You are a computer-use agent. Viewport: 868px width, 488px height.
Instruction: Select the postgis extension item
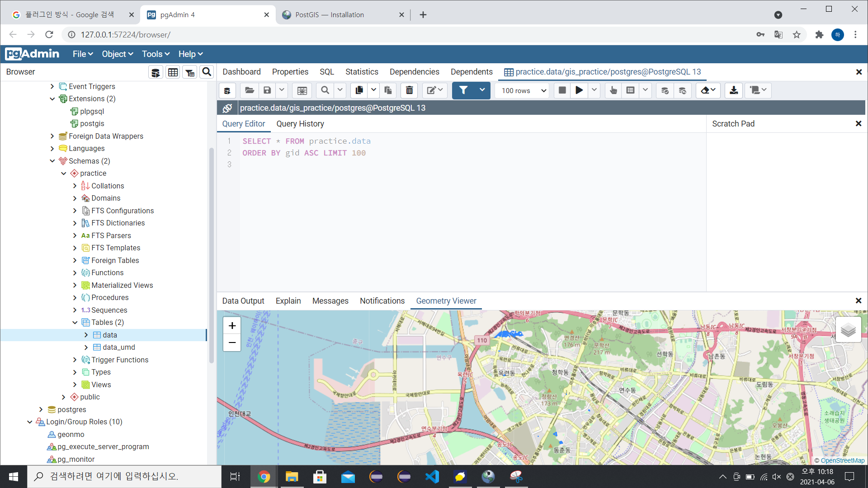point(92,124)
